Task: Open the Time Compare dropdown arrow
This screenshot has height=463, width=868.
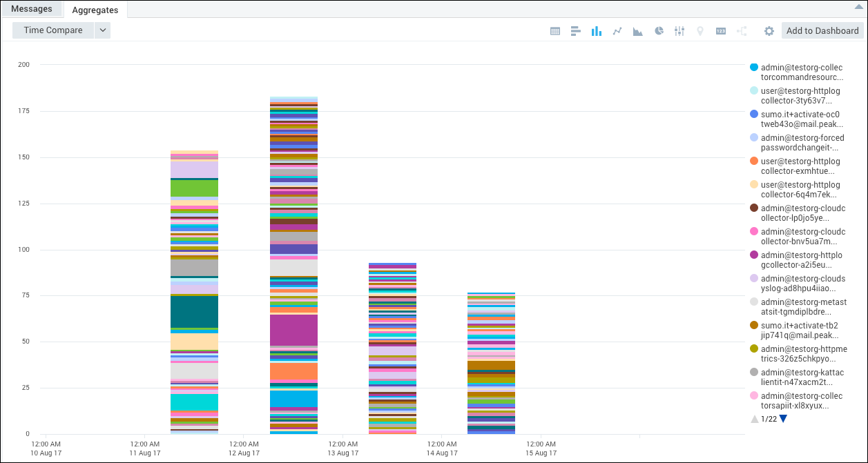Action: click(x=102, y=30)
